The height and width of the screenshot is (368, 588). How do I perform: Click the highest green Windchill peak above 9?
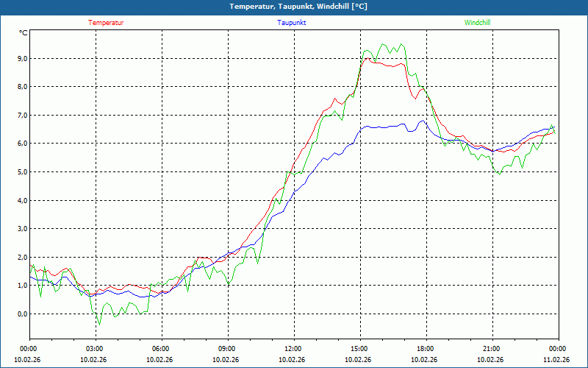coord(401,44)
